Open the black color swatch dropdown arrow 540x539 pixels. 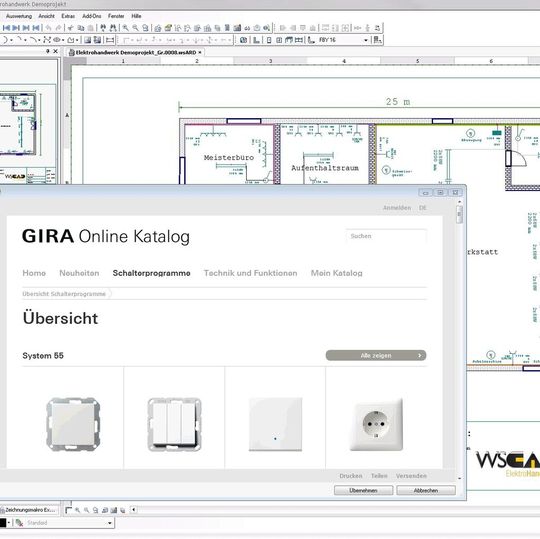9,523
